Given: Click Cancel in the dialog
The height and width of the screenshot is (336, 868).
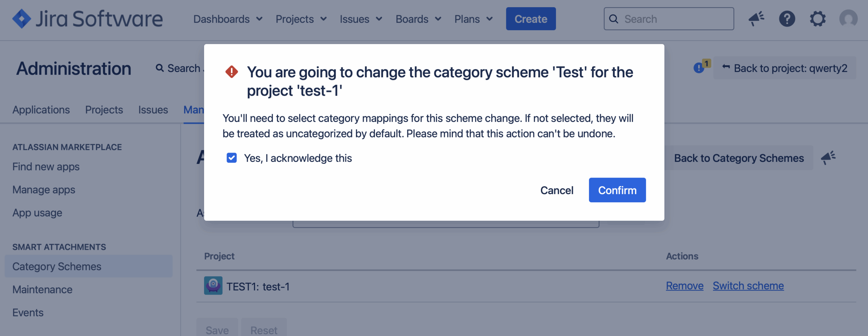Looking at the screenshot, I should coord(557,190).
